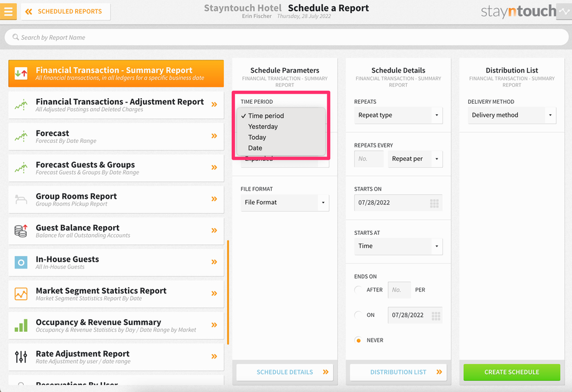Viewport: 572px width, 392px height.
Task: Open Rate Adjustment Report
Action: 116,357
